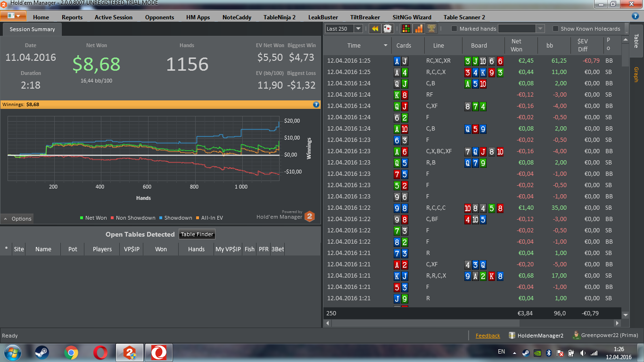The image size is (644, 362).
Task: Click the orange bar chart icon
Action: [x=419, y=29]
